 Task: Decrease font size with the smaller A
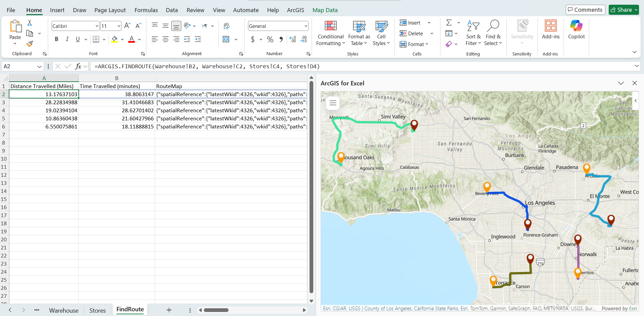(138, 26)
